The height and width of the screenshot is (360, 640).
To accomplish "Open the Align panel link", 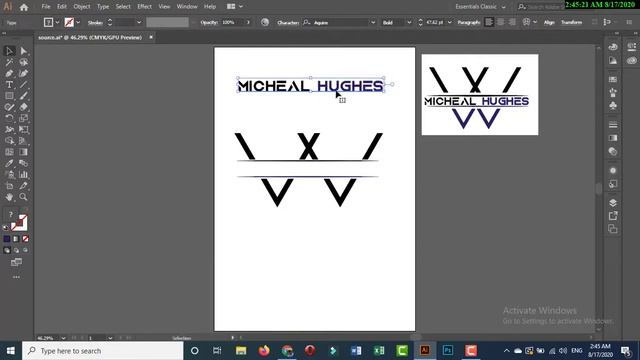I will [549, 22].
